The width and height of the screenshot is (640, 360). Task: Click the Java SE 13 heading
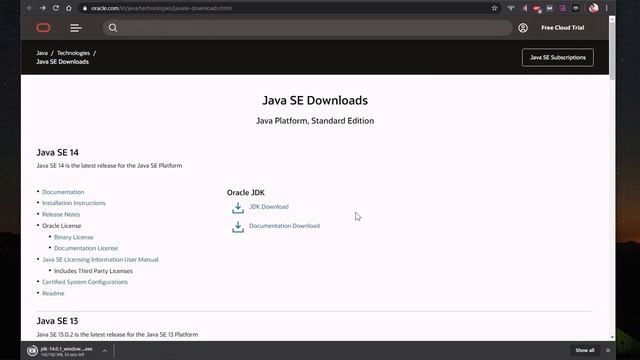[57, 321]
